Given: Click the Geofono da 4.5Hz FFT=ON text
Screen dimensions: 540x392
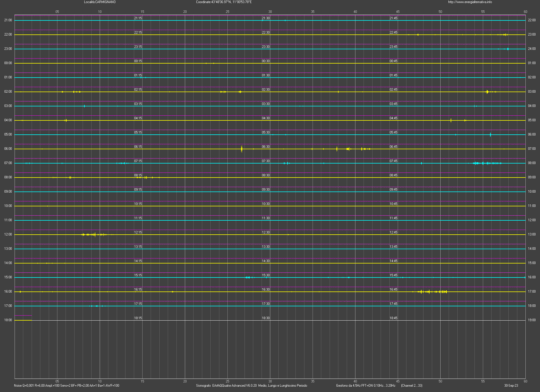Looking at the screenshot, I should [x=366, y=386].
